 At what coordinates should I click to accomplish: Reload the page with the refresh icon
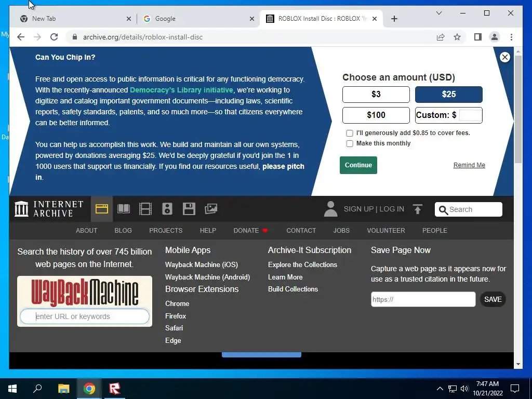pos(54,37)
